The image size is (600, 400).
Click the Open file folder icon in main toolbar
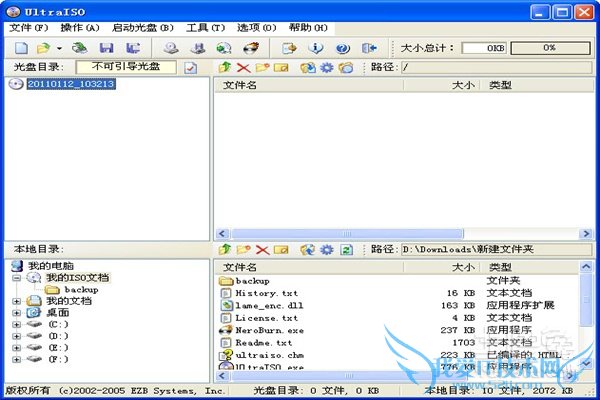tap(43, 48)
